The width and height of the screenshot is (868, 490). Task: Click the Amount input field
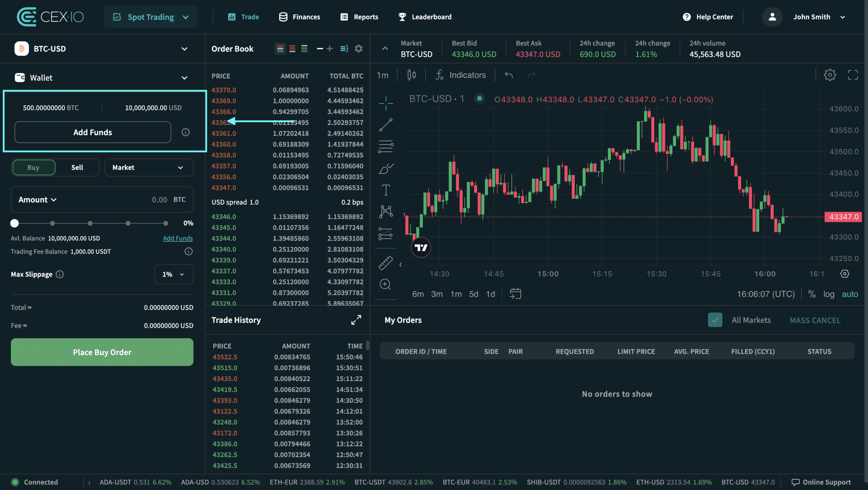coord(102,200)
